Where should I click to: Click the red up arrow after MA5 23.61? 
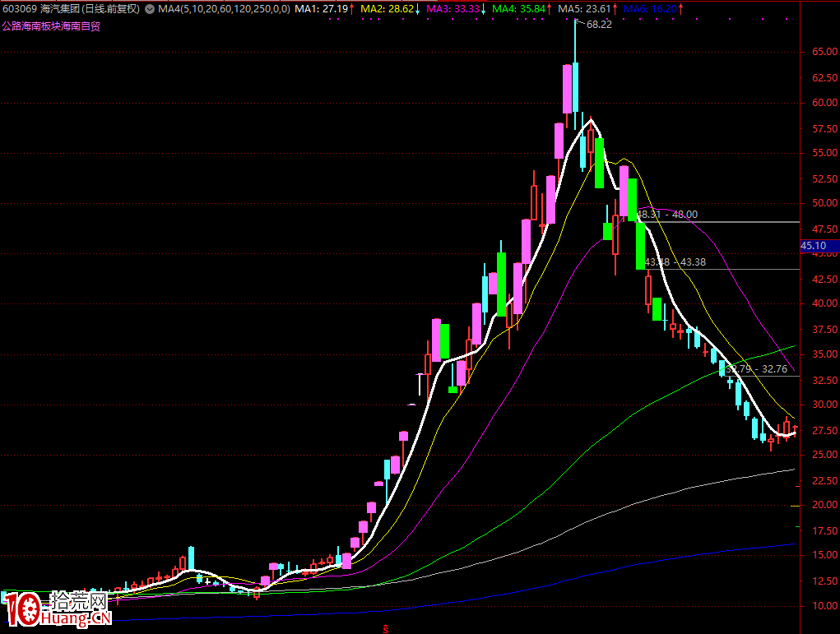[614, 10]
